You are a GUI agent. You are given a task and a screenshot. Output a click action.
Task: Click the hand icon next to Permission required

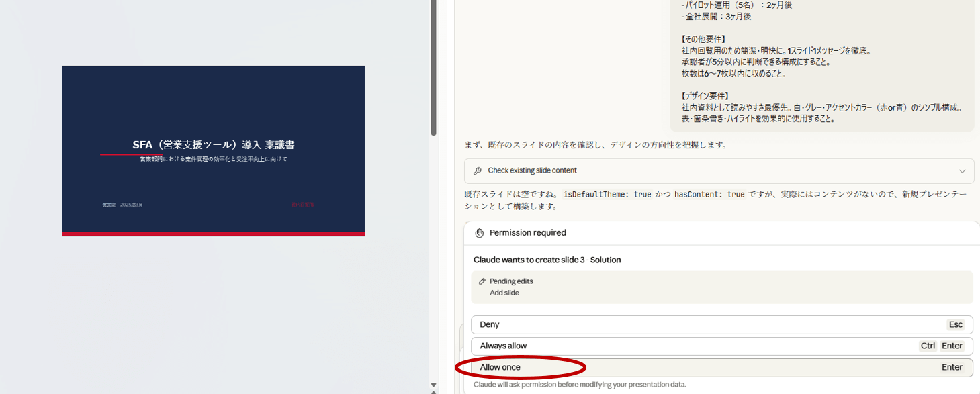point(479,233)
